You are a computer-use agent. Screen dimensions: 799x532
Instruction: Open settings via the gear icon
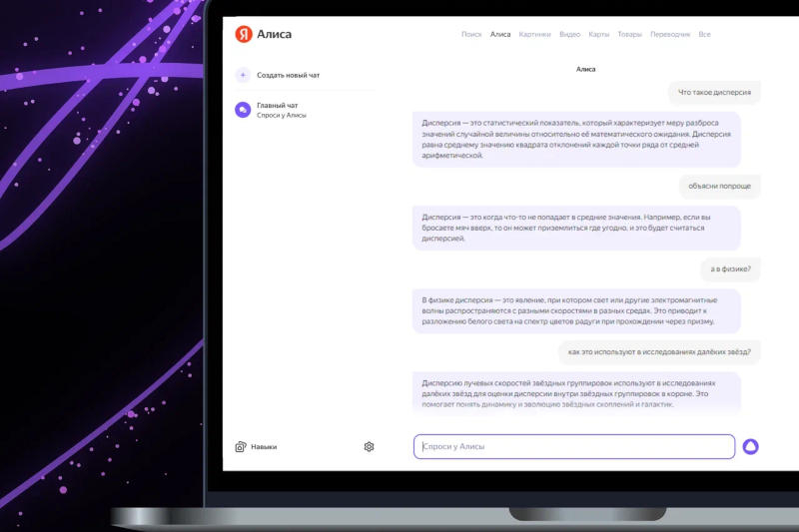[x=369, y=447]
